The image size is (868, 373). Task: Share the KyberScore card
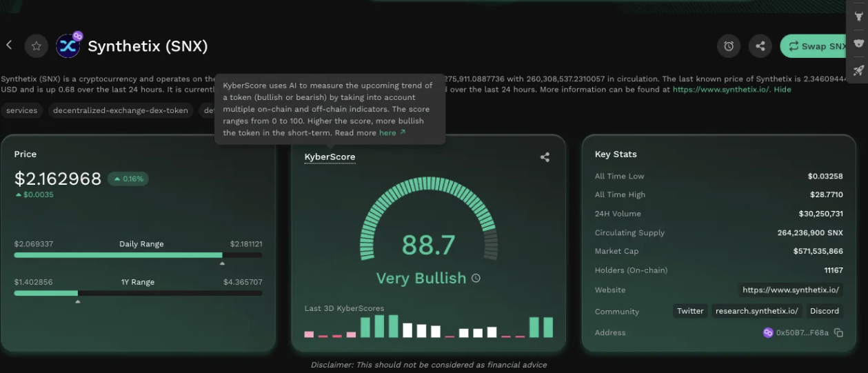click(x=545, y=157)
